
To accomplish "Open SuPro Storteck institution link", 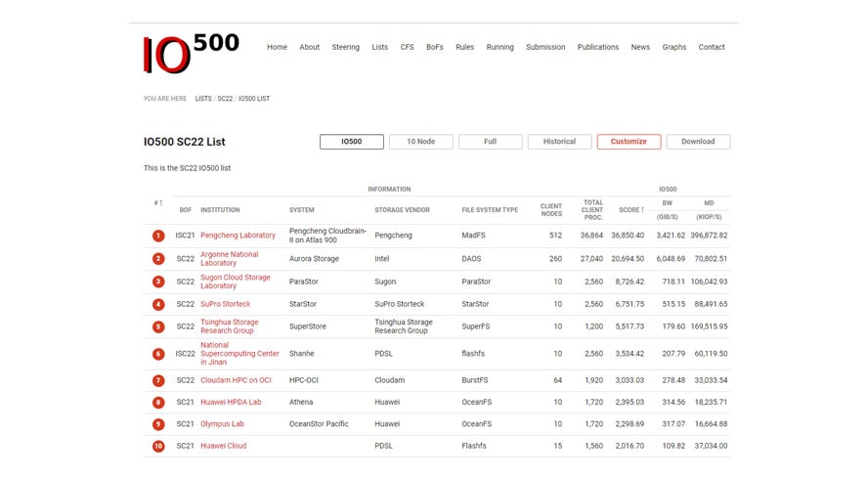I will point(225,304).
